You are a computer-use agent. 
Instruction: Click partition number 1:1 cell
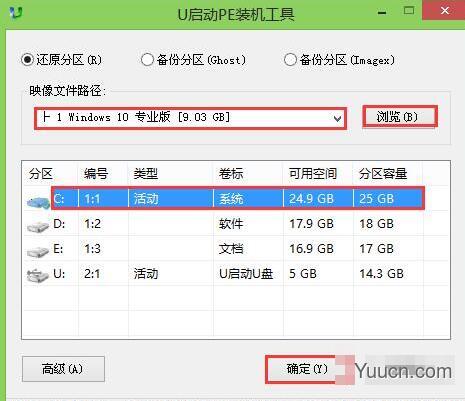[92, 199]
